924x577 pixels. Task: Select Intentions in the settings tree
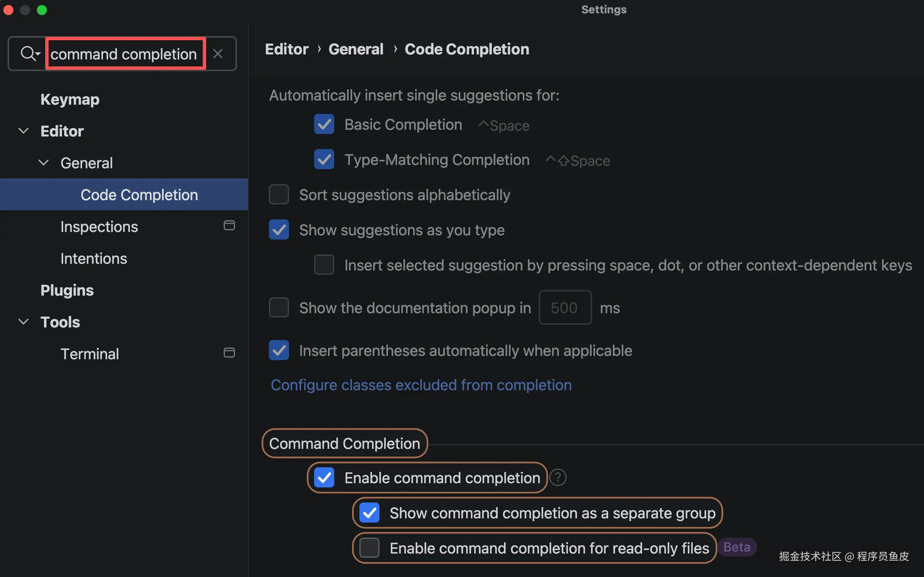[x=94, y=259]
